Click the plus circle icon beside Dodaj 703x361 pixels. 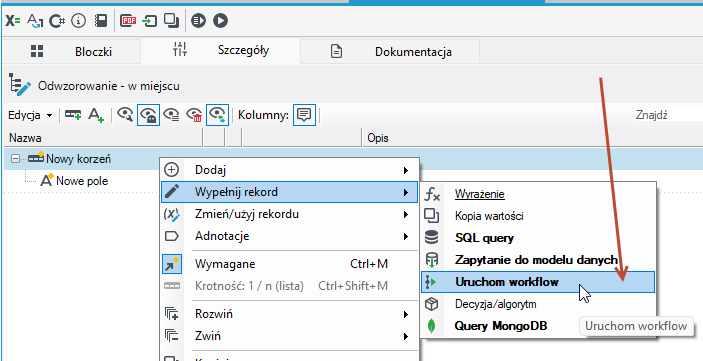(x=172, y=170)
